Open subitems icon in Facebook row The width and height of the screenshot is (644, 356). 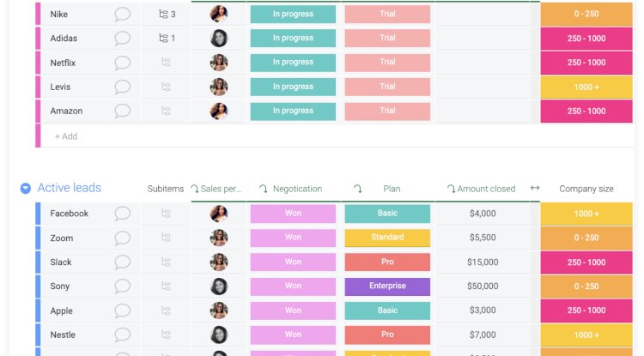[166, 214]
